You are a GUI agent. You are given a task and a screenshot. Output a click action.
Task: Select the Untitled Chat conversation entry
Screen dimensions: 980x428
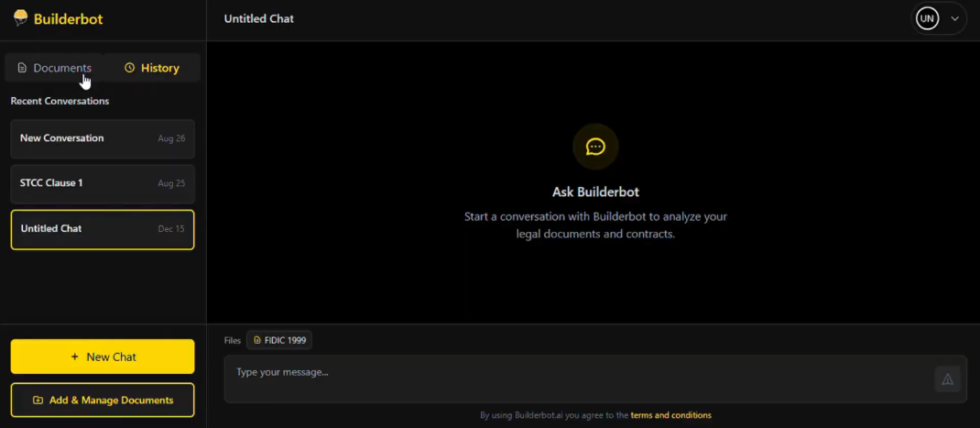pyautogui.click(x=103, y=229)
